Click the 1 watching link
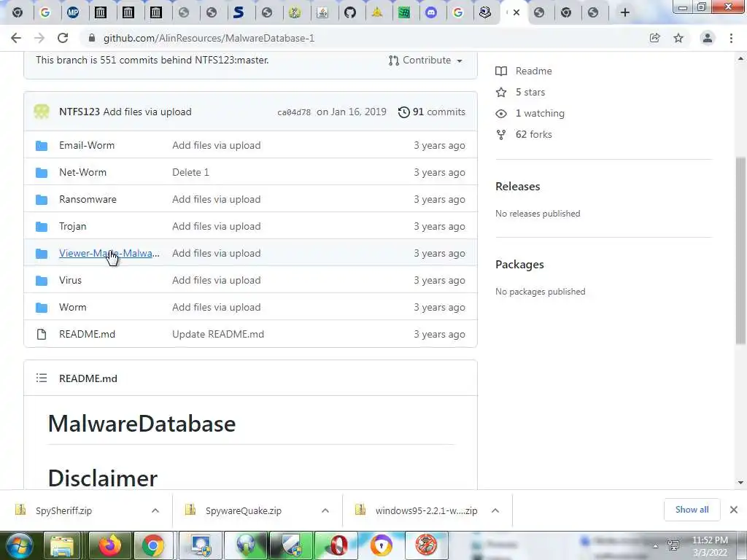The height and width of the screenshot is (560, 747). pyautogui.click(x=541, y=113)
